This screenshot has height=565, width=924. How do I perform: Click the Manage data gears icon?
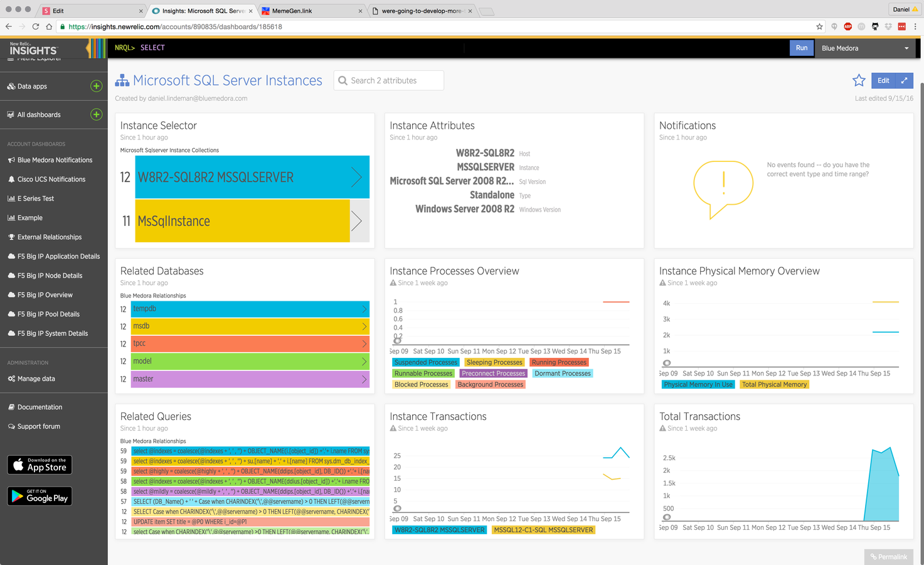11,379
